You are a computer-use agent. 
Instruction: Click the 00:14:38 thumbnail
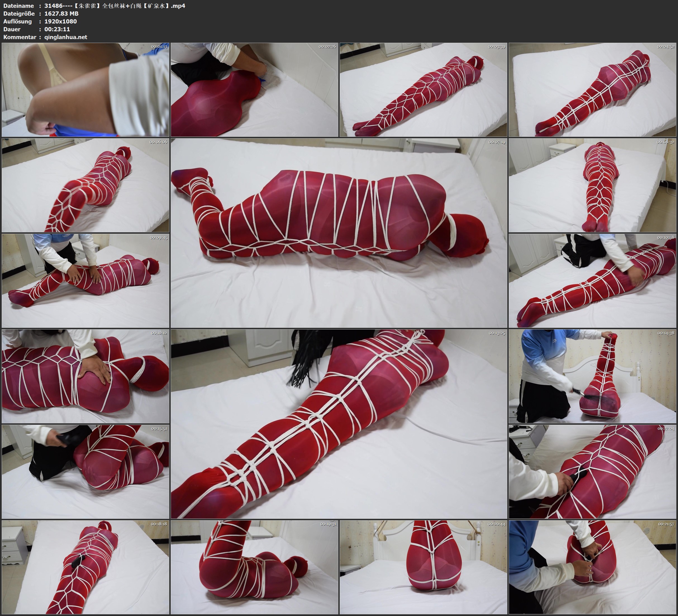pos(593,376)
